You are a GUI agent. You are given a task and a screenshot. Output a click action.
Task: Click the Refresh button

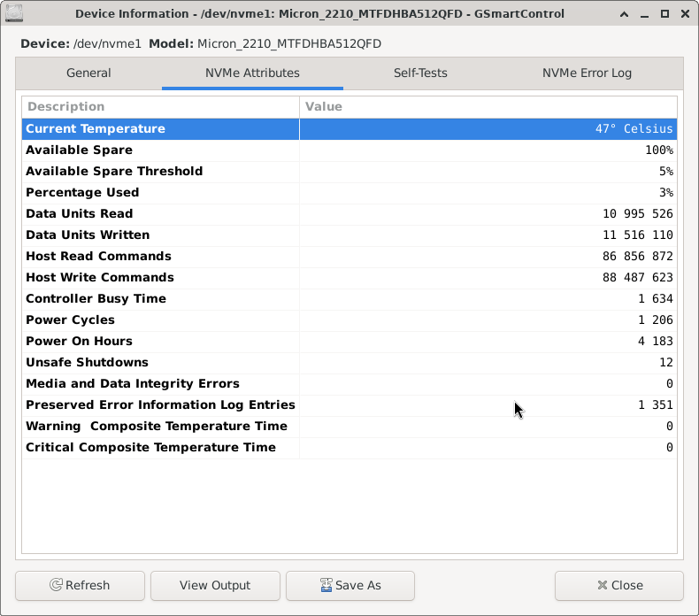81,585
